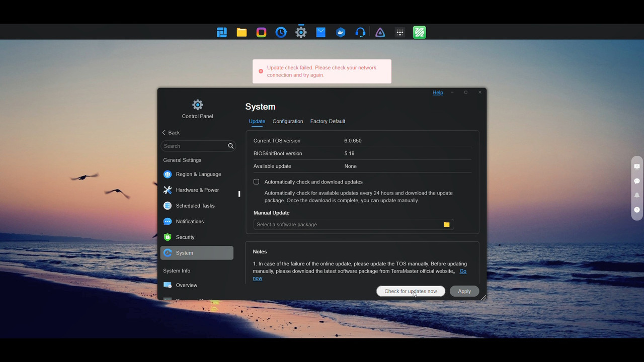This screenshot has width=644, height=362.
Task: Click the System Info section heading
Action: tap(177, 270)
